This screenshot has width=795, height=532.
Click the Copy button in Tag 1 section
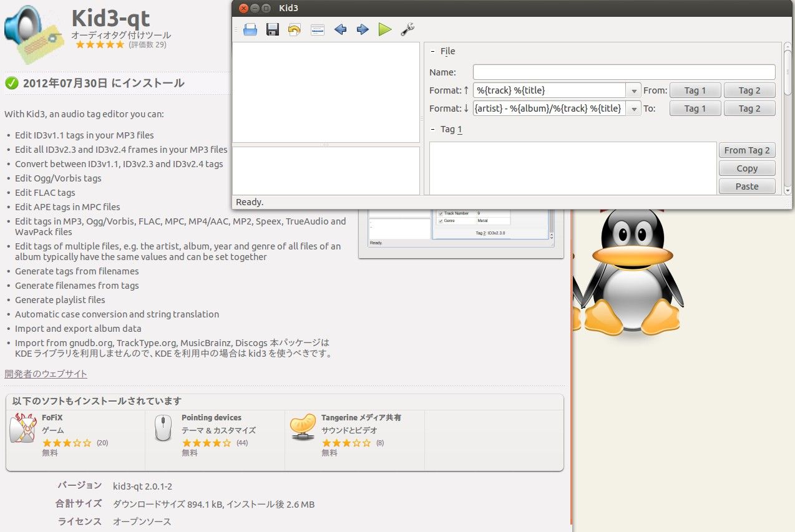click(x=747, y=168)
